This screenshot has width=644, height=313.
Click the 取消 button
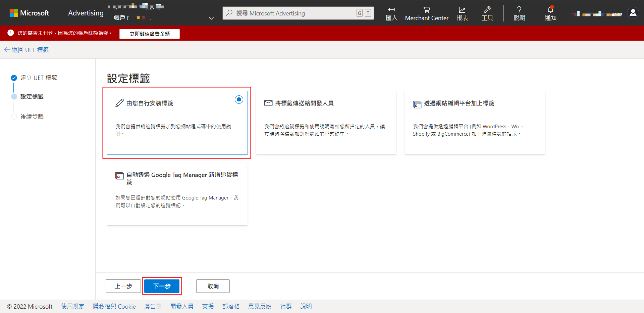click(213, 286)
